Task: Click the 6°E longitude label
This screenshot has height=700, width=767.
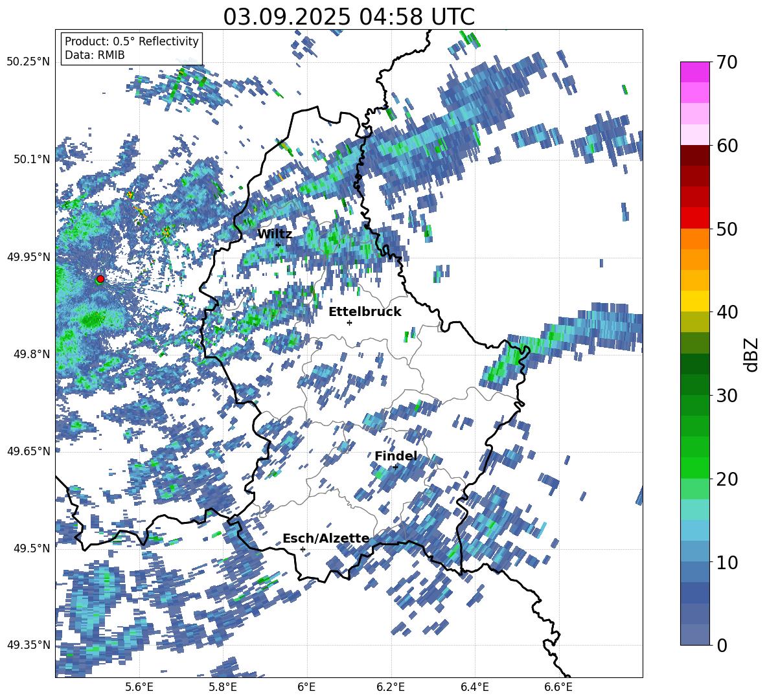Action: point(306,687)
